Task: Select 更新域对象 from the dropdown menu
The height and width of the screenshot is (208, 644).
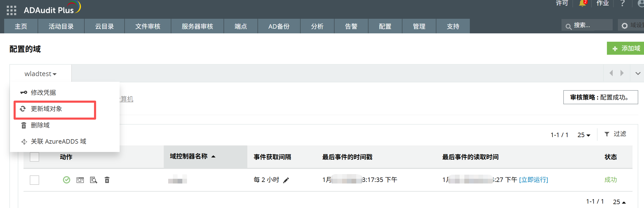Action: (x=46, y=109)
